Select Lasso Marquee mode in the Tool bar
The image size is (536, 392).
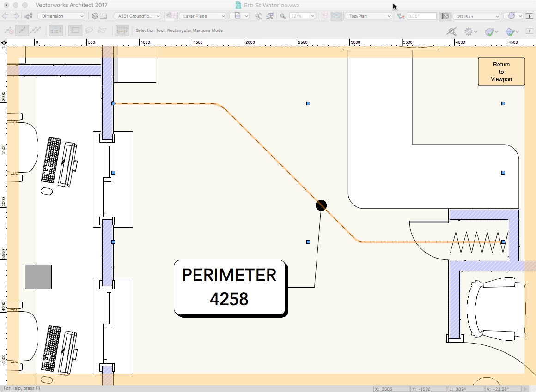coord(90,30)
